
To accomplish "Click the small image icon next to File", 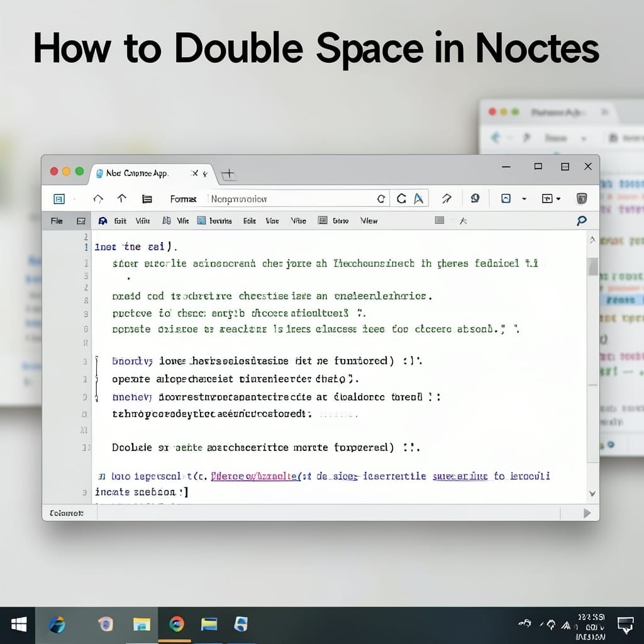I will pos(81,221).
